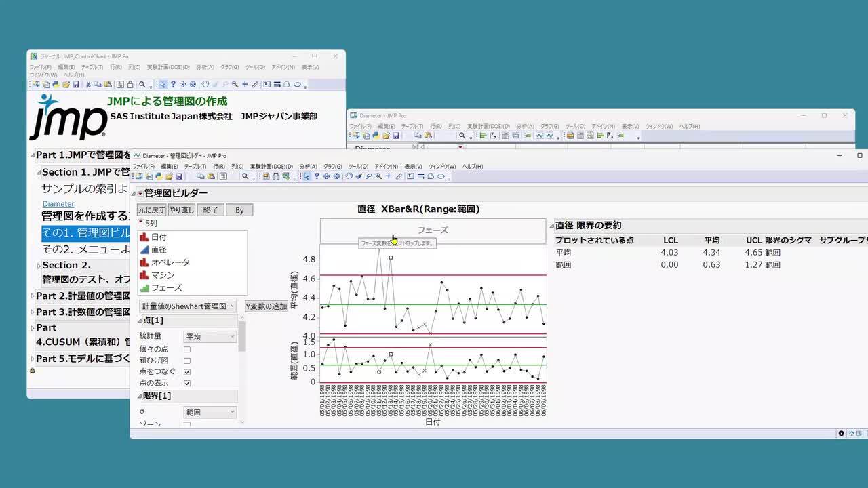Open ファイル(F) menu in Control Chart Builder window
868x488 pixels.
(x=144, y=166)
